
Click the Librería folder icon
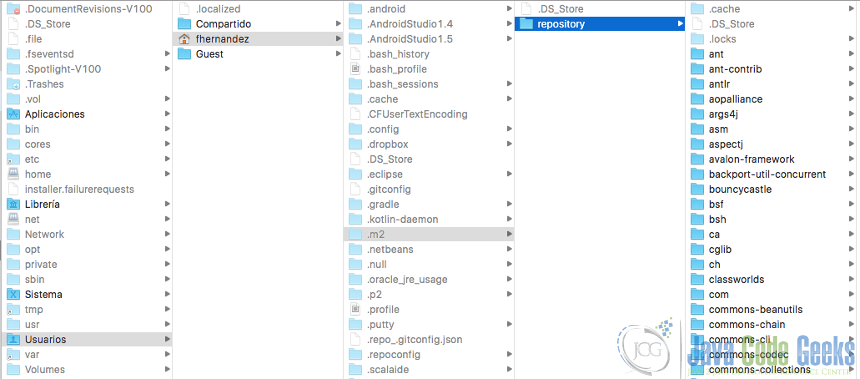13,204
